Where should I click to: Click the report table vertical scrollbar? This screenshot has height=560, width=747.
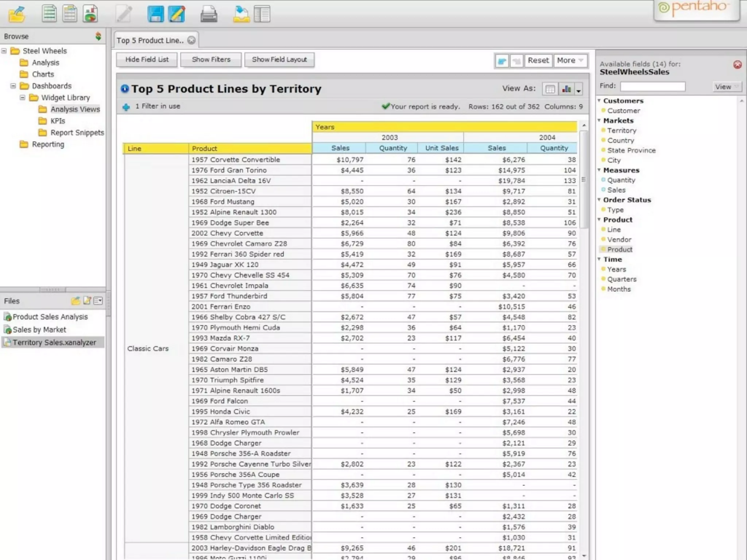click(x=584, y=179)
